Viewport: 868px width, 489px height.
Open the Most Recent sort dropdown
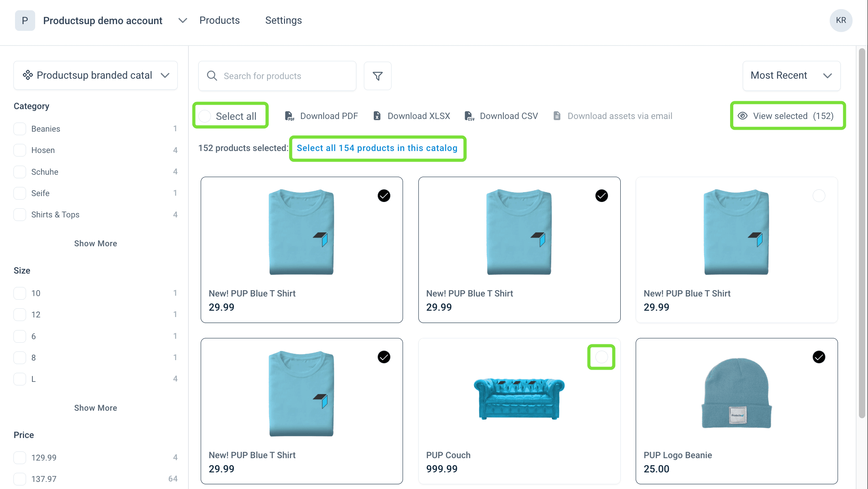tap(791, 76)
